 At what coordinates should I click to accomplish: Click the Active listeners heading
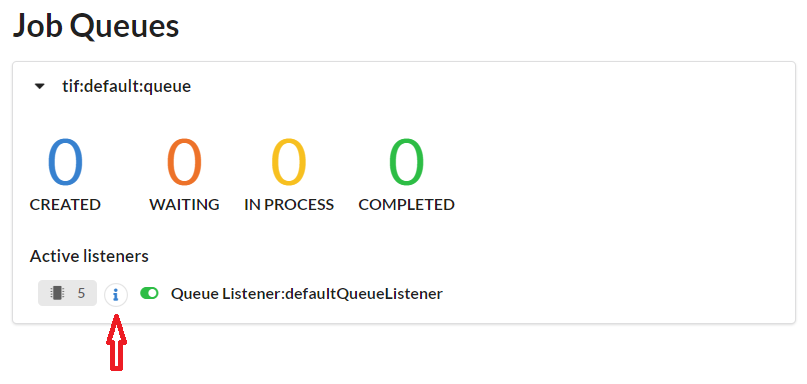[x=89, y=256]
